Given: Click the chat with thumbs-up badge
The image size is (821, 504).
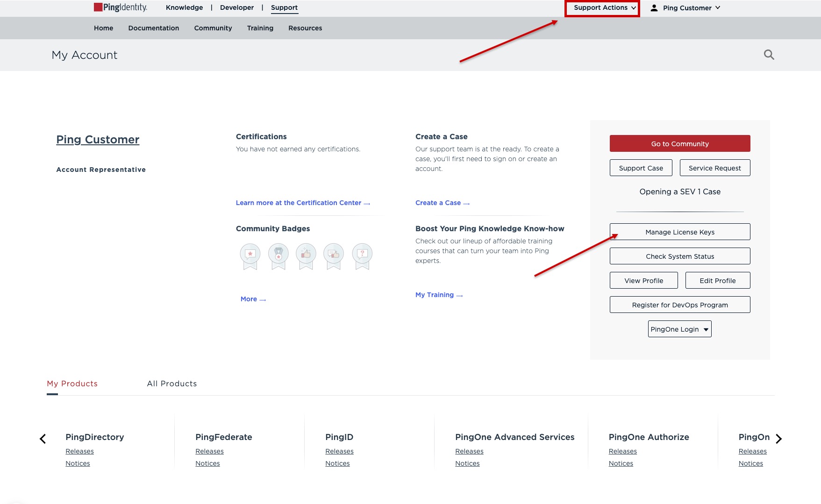Looking at the screenshot, I should [334, 255].
